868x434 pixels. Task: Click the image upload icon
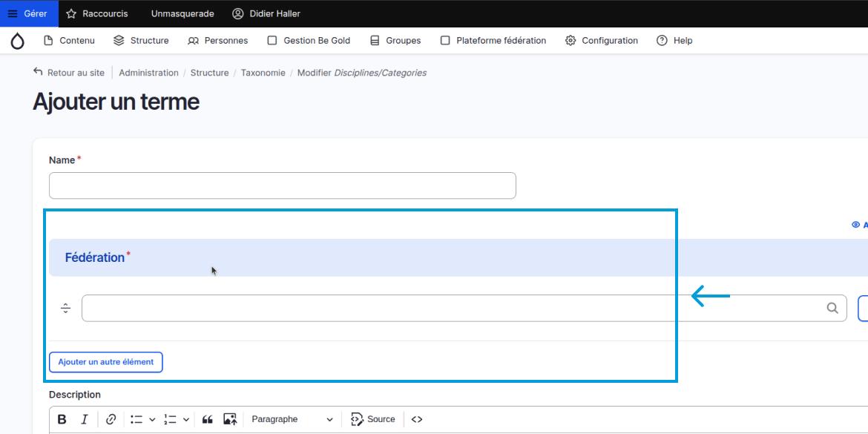[230, 419]
